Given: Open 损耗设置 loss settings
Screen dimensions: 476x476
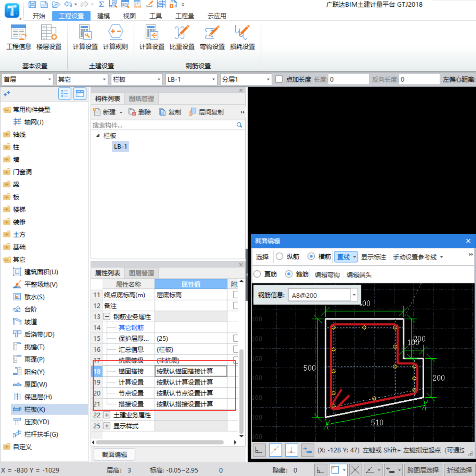Looking at the screenshot, I should tap(242, 37).
